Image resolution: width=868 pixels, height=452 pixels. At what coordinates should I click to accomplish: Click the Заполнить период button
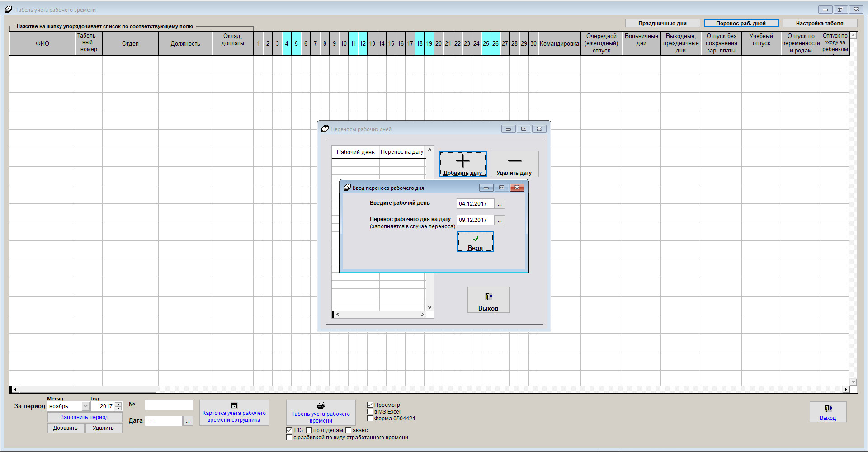[85, 417]
